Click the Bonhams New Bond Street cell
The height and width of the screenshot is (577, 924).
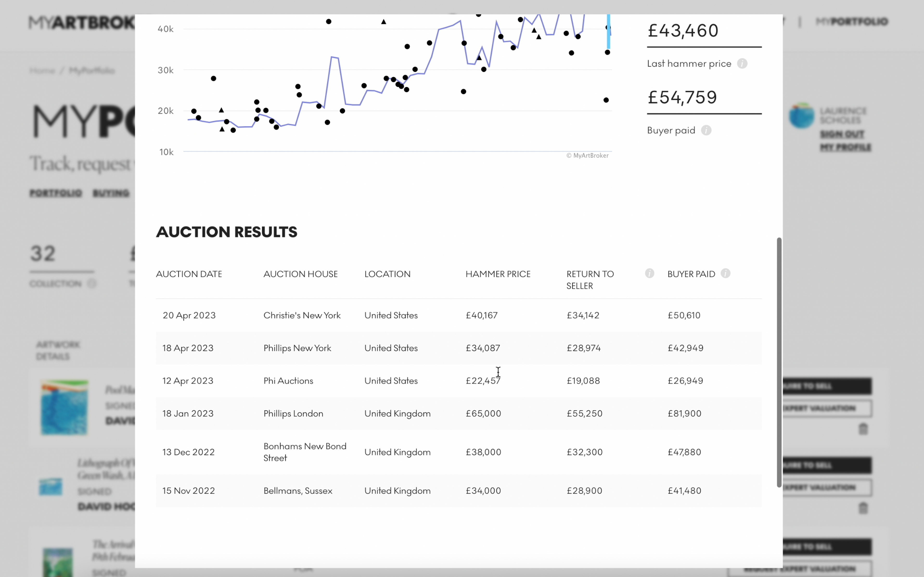[x=305, y=452]
